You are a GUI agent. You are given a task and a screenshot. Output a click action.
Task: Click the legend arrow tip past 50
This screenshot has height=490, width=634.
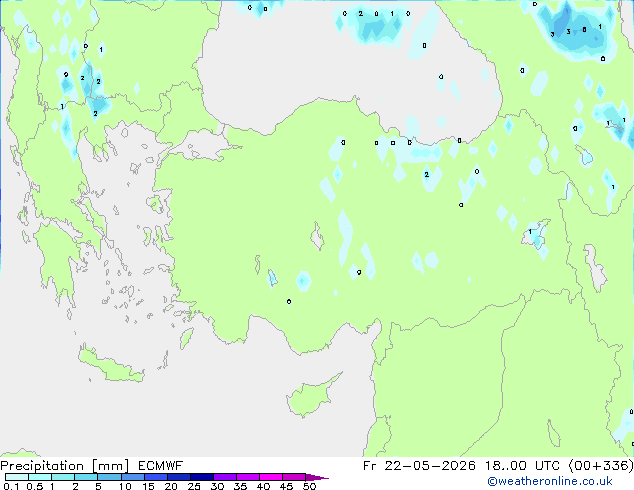tap(317, 478)
